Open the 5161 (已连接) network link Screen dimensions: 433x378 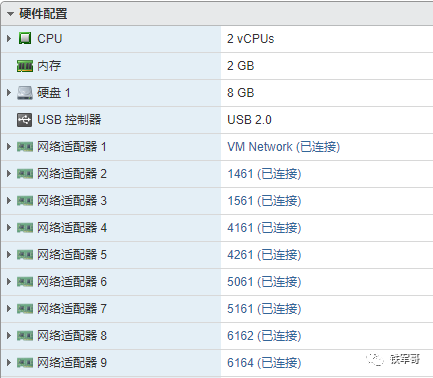[264, 309]
